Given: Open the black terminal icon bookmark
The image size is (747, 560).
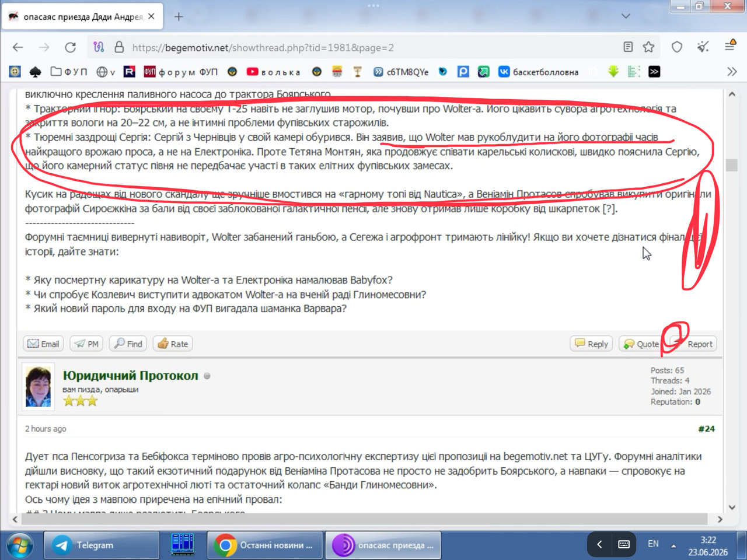Looking at the screenshot, I should coord(654,72).
